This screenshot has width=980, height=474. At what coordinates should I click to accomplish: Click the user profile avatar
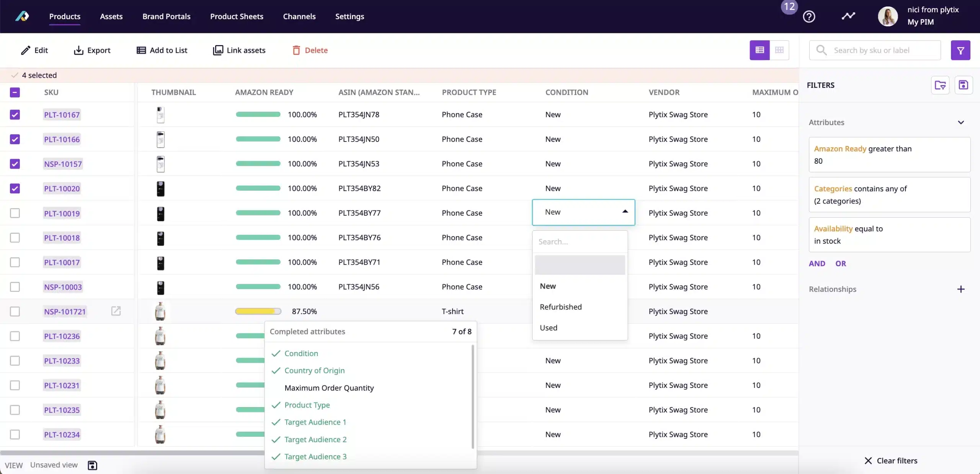(x=888, y=16)
